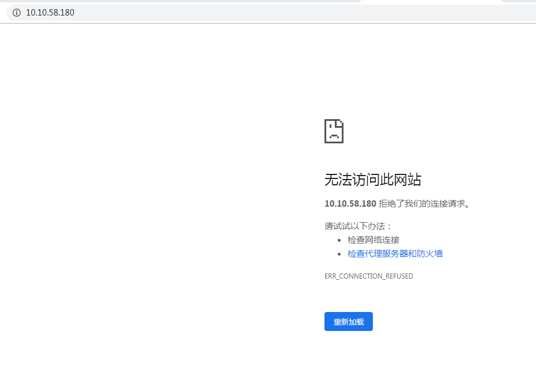Click the address bar showing 10.10.58.180
Screen dimensions: 536x392
(271, 13)
